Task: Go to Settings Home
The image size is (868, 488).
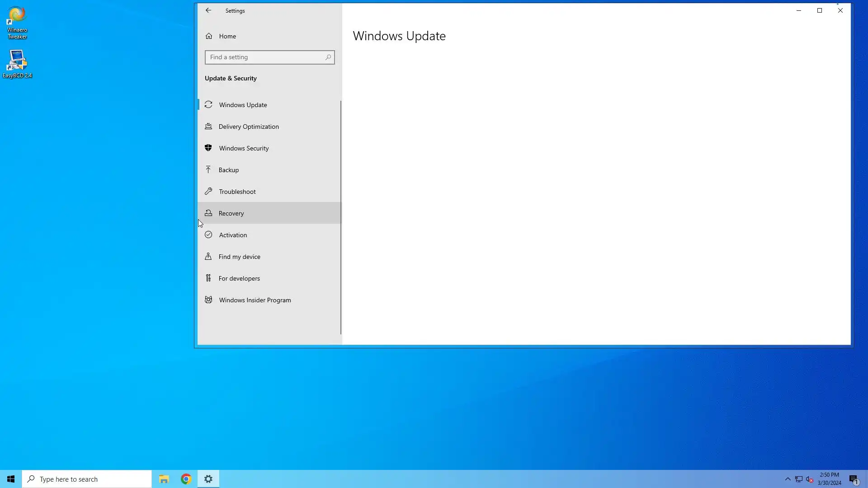Action: (227, 36)
